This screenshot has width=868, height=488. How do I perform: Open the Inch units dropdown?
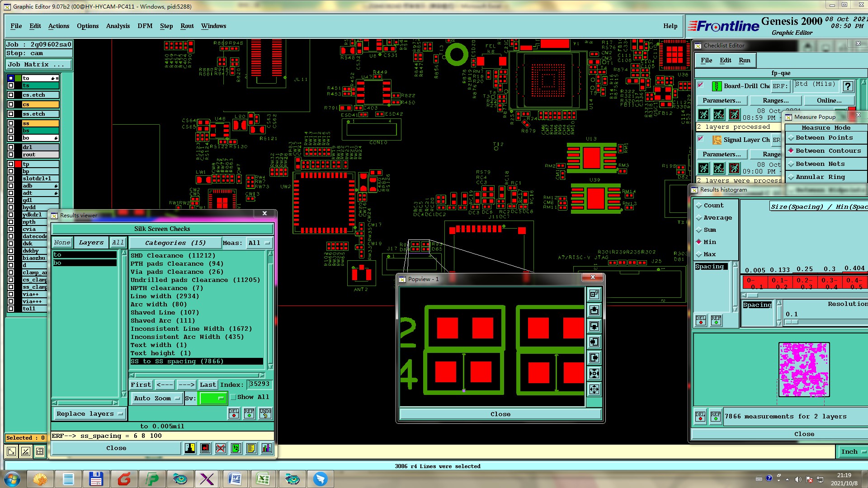[x=853, y=451]
